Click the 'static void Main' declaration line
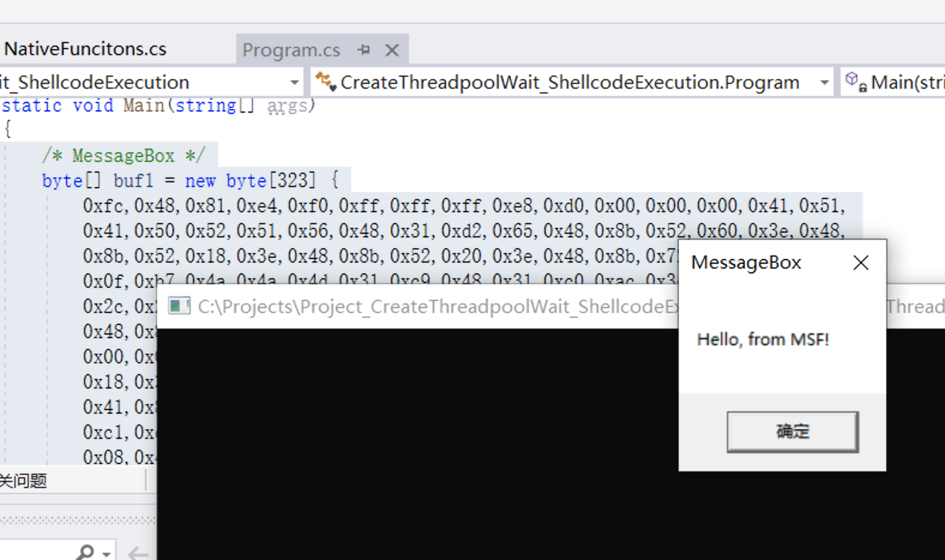945x560 pixels. tap(158, 106)
